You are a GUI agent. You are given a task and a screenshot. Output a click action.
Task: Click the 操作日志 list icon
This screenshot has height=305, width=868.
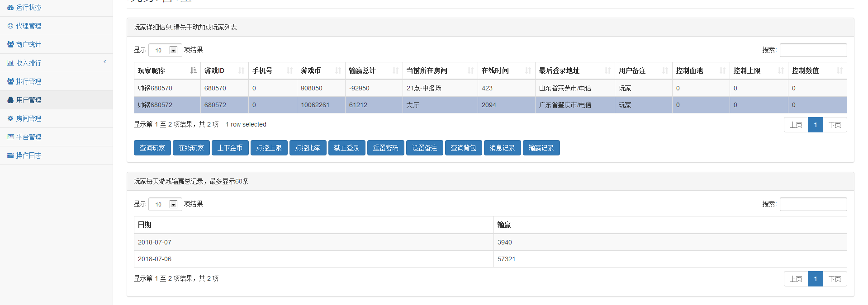[10, 156]
